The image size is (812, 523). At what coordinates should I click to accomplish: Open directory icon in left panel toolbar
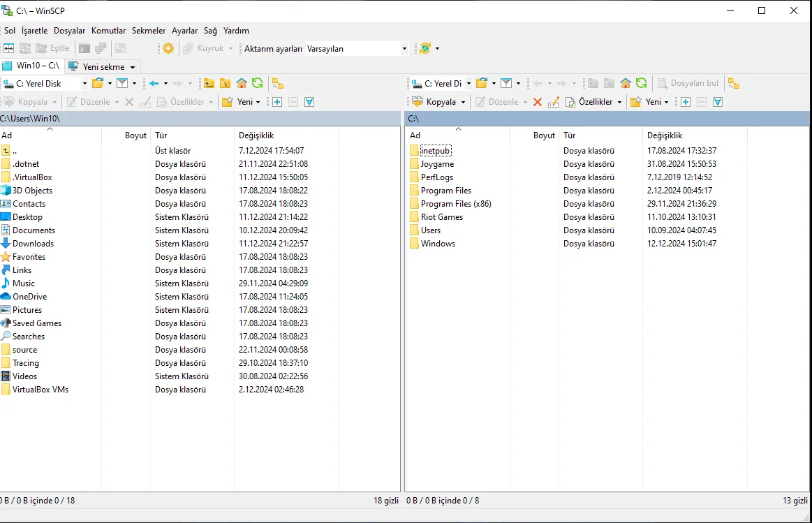98,83
